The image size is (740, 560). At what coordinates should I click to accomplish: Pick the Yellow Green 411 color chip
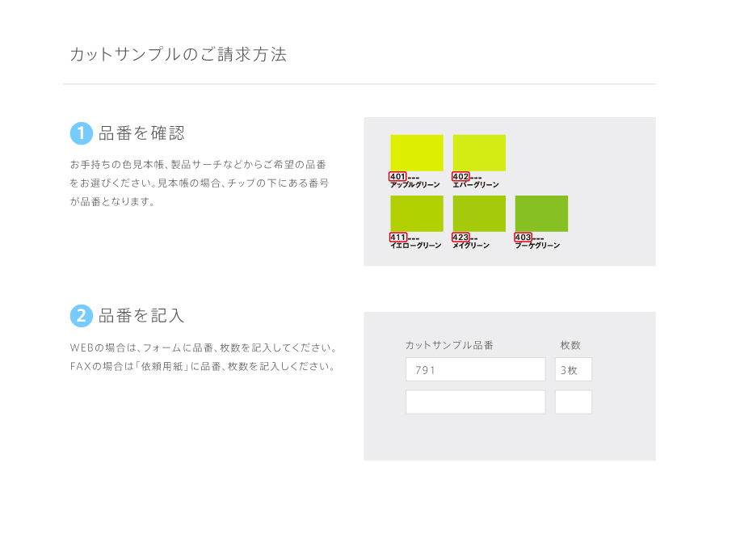[417, 213]
